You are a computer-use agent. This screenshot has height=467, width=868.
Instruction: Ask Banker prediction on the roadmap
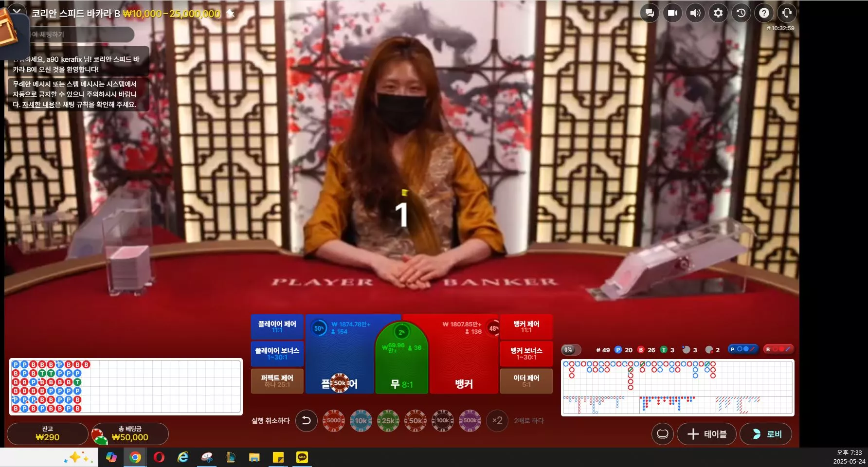point(779,349)
